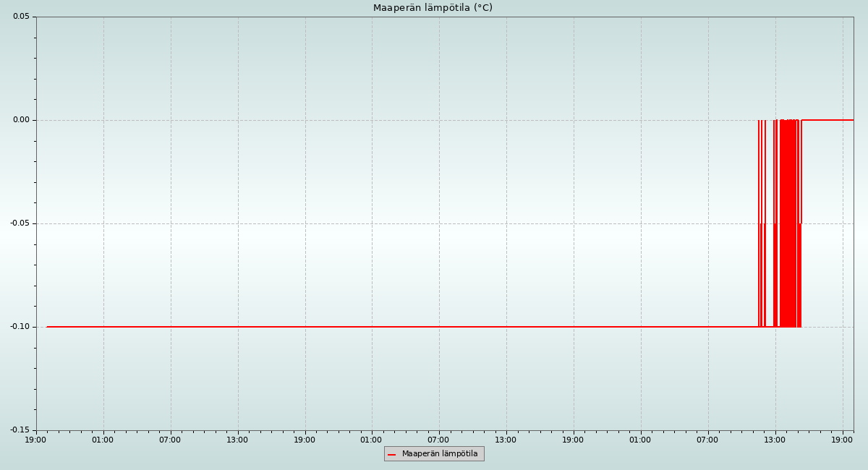Click the -0.10 y-axis label
Screen dimensions: 868x470
click(20, 327)
